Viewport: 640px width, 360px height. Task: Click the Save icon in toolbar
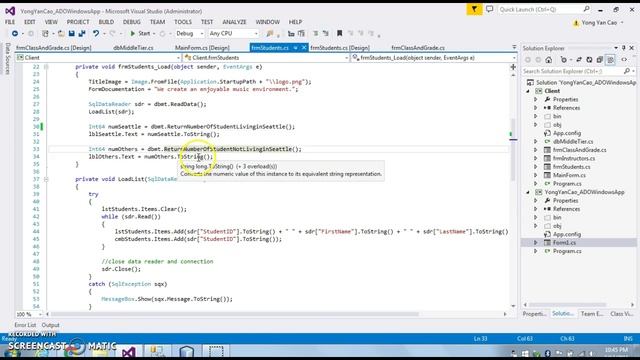pyautogui.click(x=71, y=33)
